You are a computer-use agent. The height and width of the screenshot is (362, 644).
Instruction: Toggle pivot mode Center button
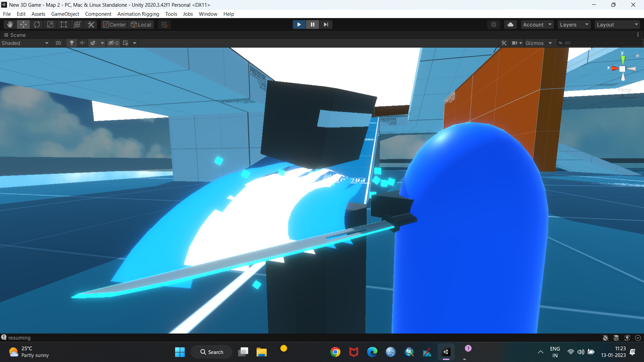pyautogui.click(x=114, y=24)
